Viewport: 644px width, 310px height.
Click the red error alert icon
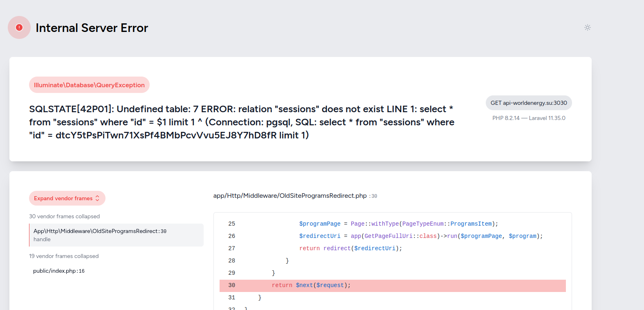pos(19,27)
